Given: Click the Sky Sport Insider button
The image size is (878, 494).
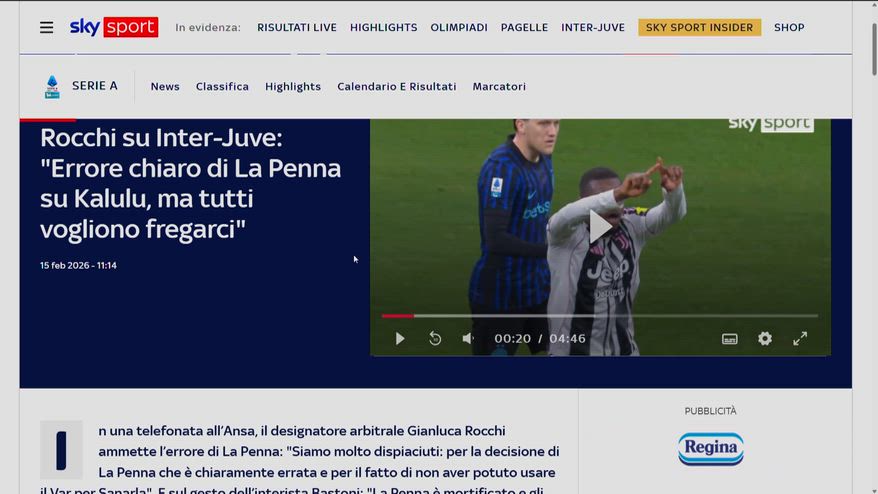Looking at the screenshot, I should pyautogui.click(x=699, y=27).
